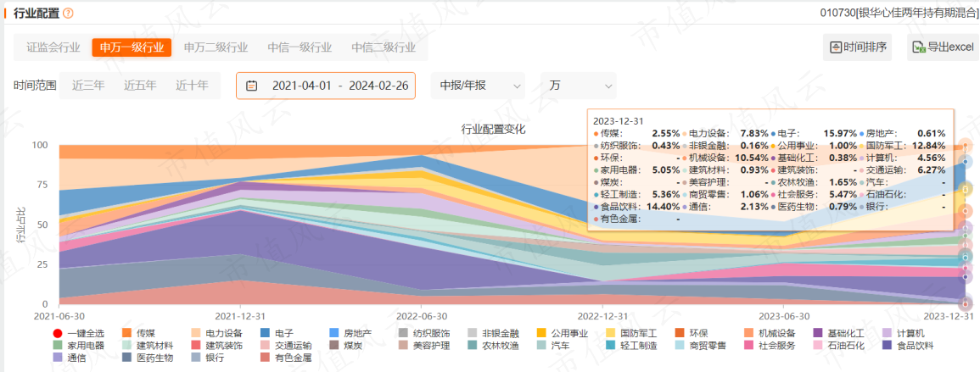
Task: Choose the 近三年 time range
Action: [x=88, y=86]
